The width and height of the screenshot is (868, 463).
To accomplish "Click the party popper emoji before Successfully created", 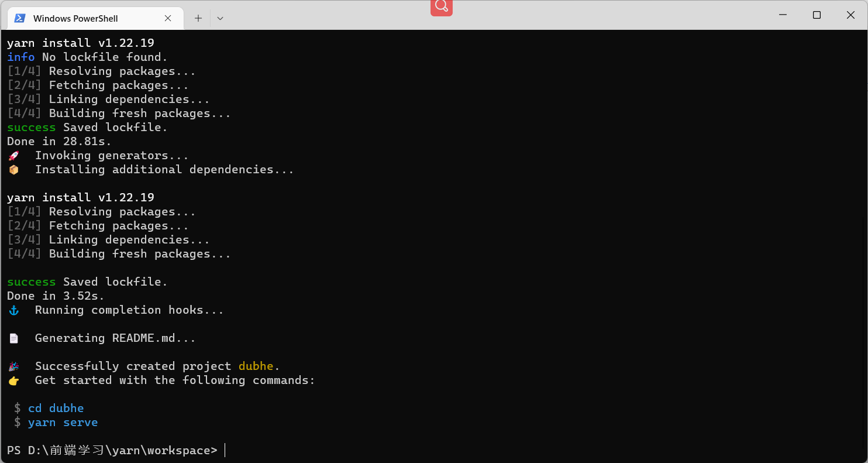I will pyautogui.click(x=13, y=366).
